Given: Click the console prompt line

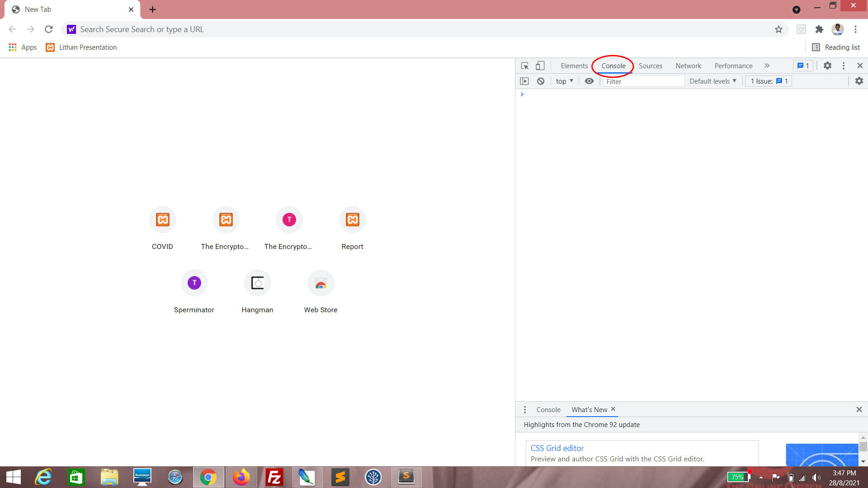Looking at the screenshot, I should (692, 94).
